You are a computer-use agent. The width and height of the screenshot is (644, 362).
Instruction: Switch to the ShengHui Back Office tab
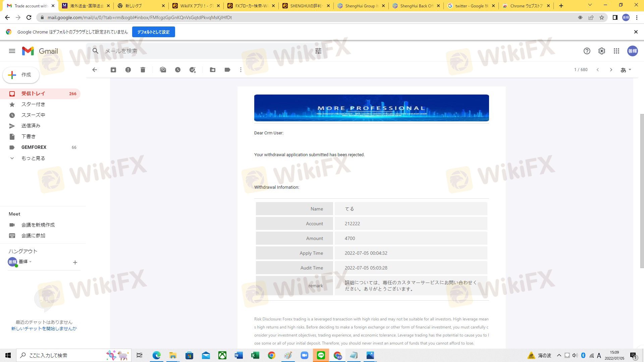click(x=416, y=6)
